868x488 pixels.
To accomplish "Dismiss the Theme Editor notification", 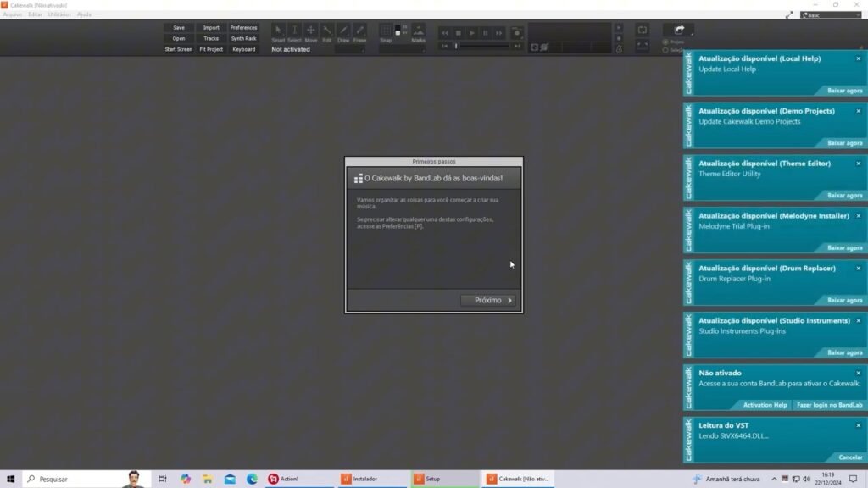I will [859, 164].
